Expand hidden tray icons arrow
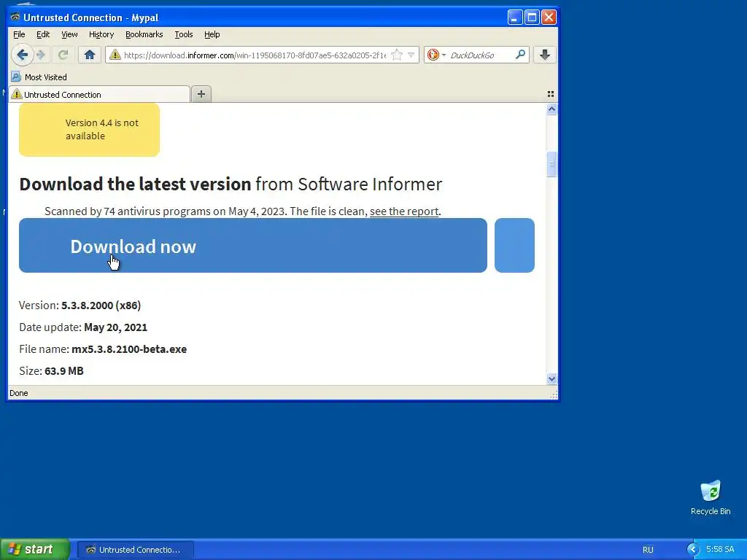The width and height of the screenshot is (747, 560). 693,550
